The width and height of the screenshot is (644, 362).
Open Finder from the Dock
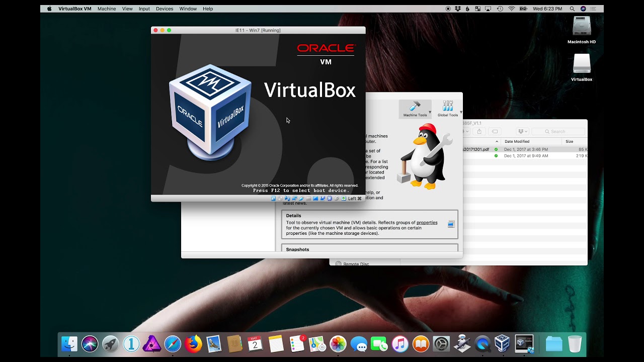(x=69, y=344)
